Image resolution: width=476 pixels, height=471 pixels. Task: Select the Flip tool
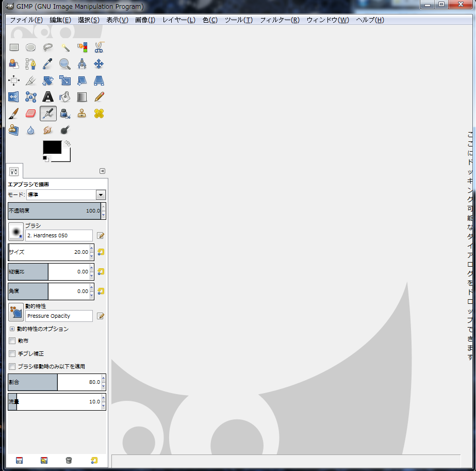[14, 97]
